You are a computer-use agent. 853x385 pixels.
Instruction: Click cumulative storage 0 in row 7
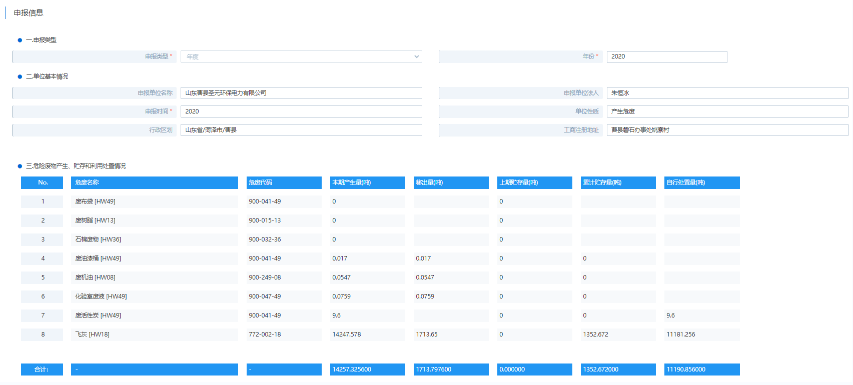coord(618,315)
